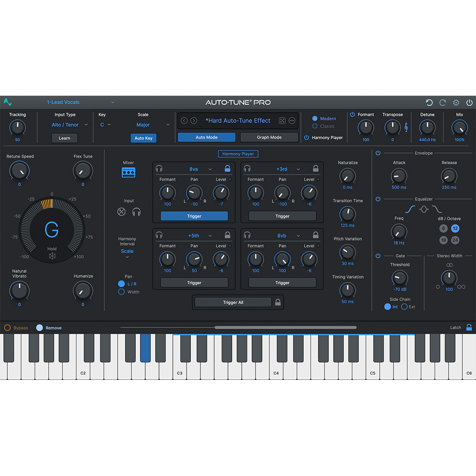Select the low shelf EQ shape icon
This screenshot has width=476, height=476.
click(410, 209)
